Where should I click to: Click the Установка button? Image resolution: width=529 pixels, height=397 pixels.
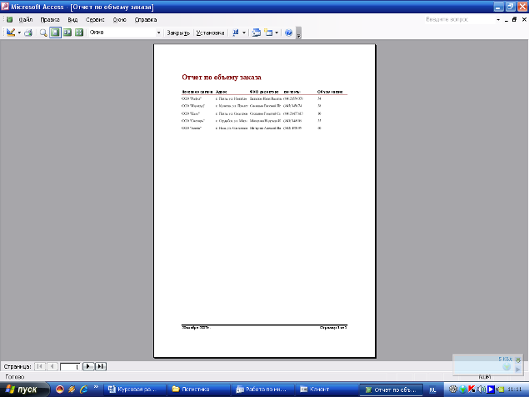pyautogui.click(x=210, y=33)
